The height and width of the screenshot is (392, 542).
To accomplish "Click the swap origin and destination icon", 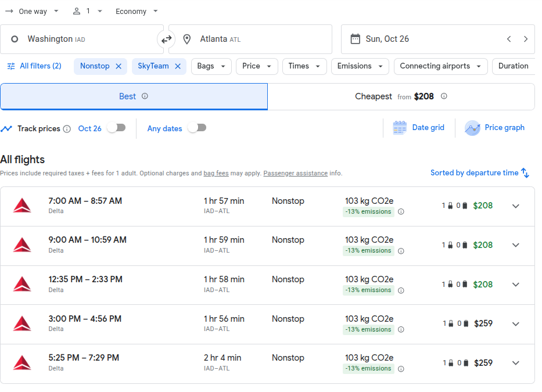I will [167, 39].
